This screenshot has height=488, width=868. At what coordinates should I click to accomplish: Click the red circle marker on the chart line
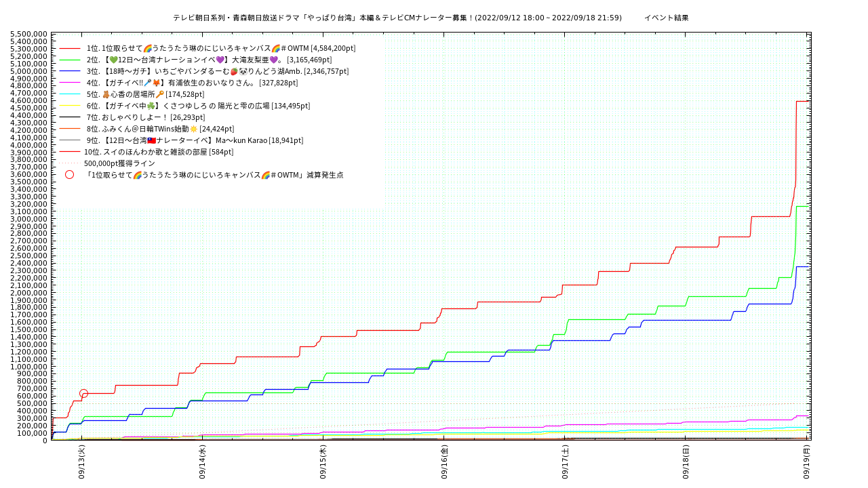[83, 393]
